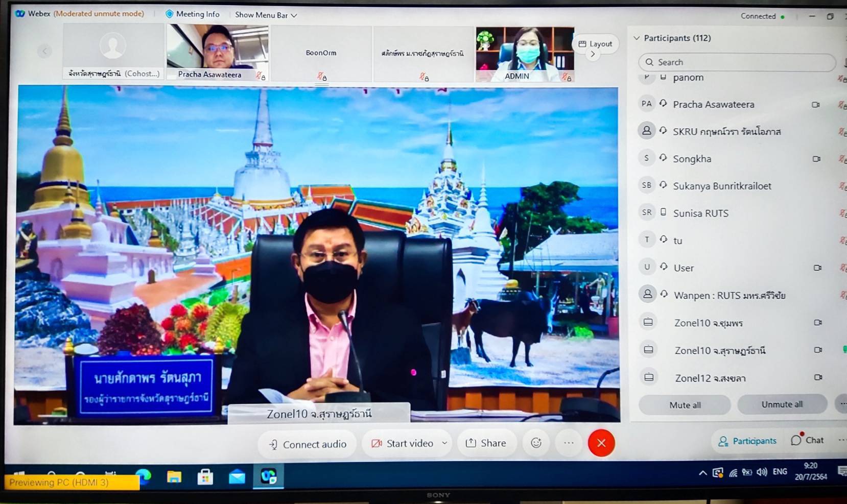Click phone audio icon beside Sunisa RUTS
The height and width of the screenshot is (504, 847).
(663, 212)
